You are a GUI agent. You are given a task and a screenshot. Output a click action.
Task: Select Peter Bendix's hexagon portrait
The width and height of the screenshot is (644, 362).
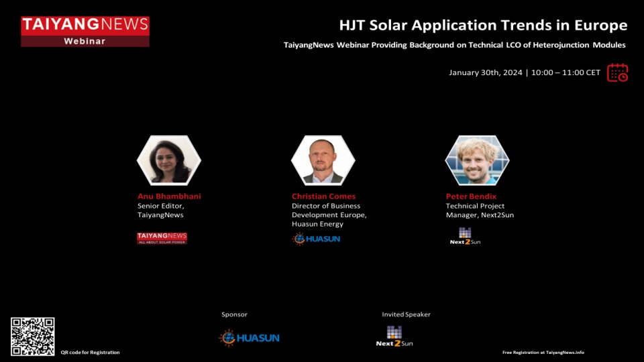[477, 160]
